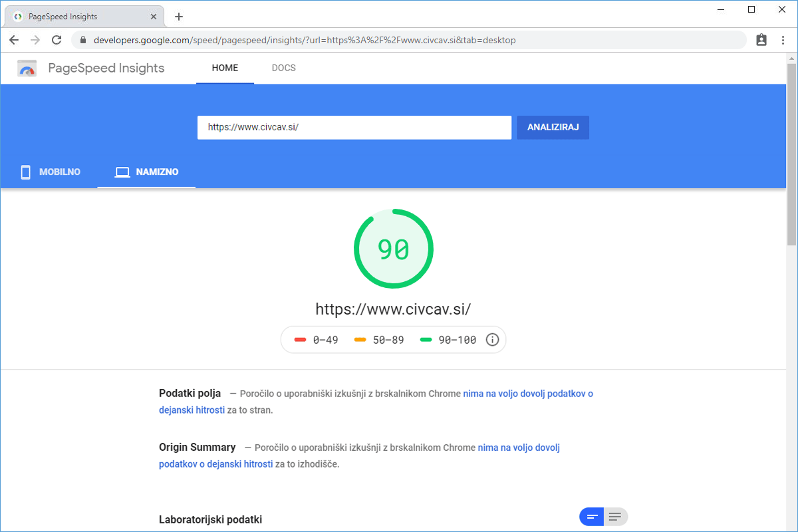798x532 pixels.
Task: Click the performance score gauge showing 90
Action: pyautogui.click(x=393, y=249)
